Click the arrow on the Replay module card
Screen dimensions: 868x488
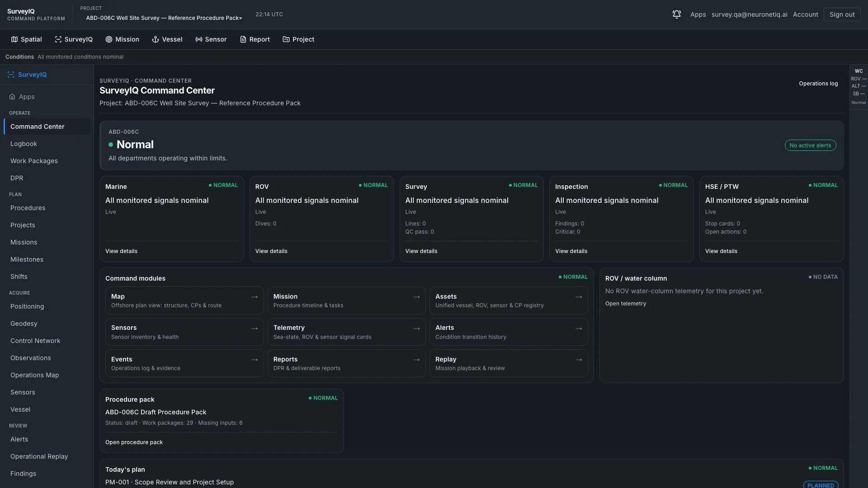pos(579,360)
